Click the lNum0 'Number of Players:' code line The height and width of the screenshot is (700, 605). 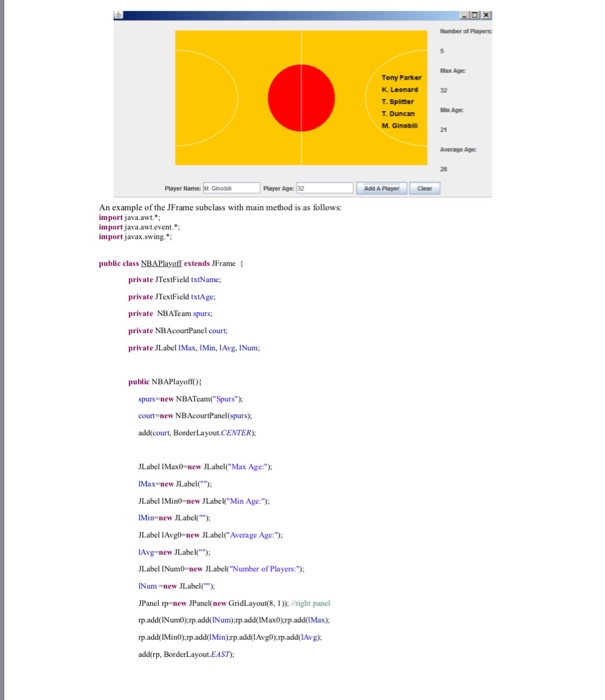click(221, 569)
